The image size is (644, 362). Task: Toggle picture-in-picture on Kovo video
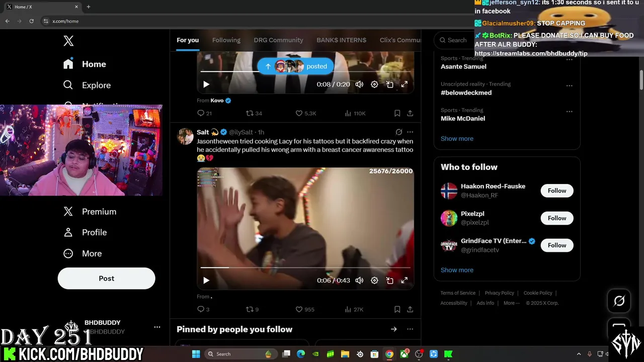coord(389,84)
